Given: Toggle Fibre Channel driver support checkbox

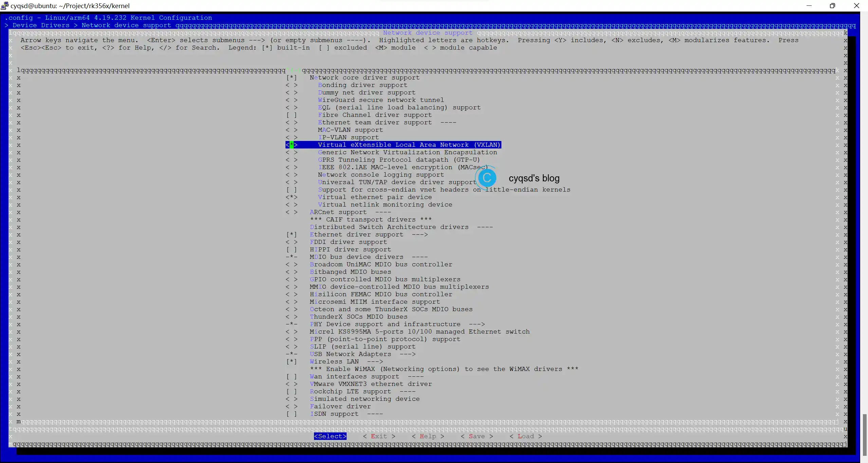Looking at the screenshot, I should pos(291,115).
